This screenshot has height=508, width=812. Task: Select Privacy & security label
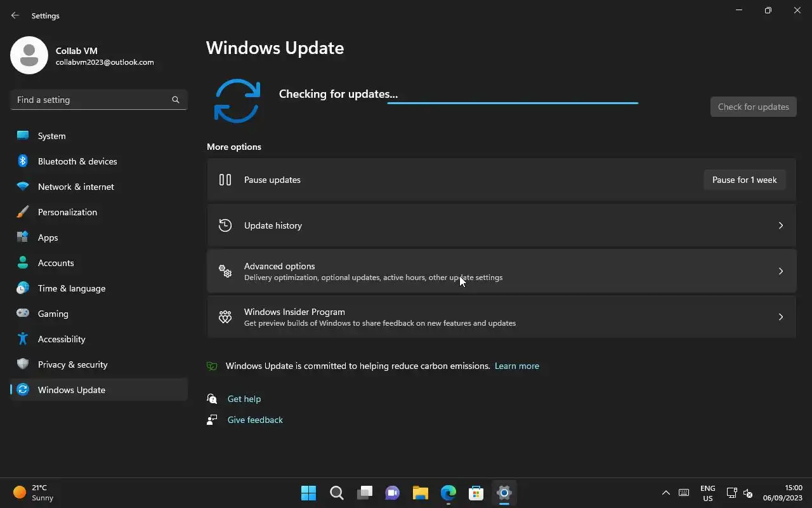tap(72, 364)
